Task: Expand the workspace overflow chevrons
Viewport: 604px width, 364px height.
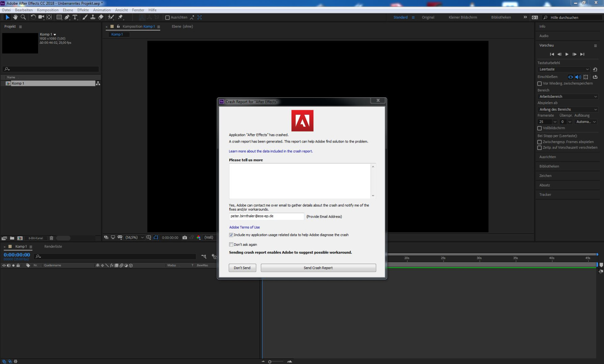Action: coord(525,17)
